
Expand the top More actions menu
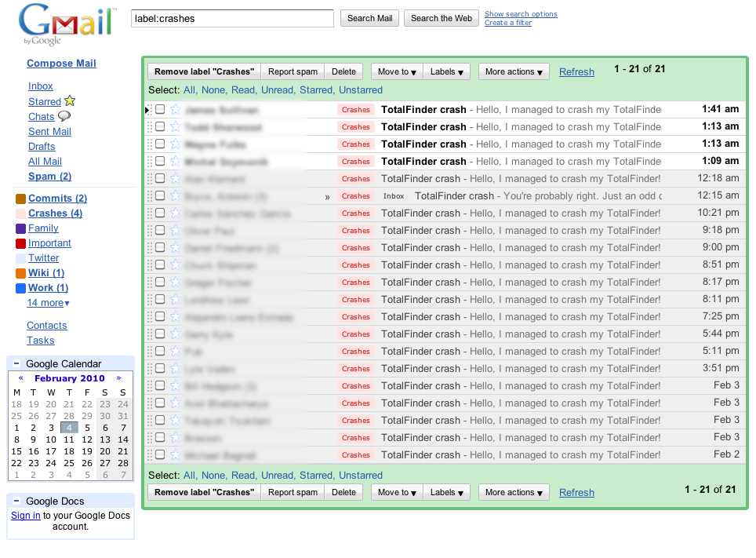coord(514,72)
